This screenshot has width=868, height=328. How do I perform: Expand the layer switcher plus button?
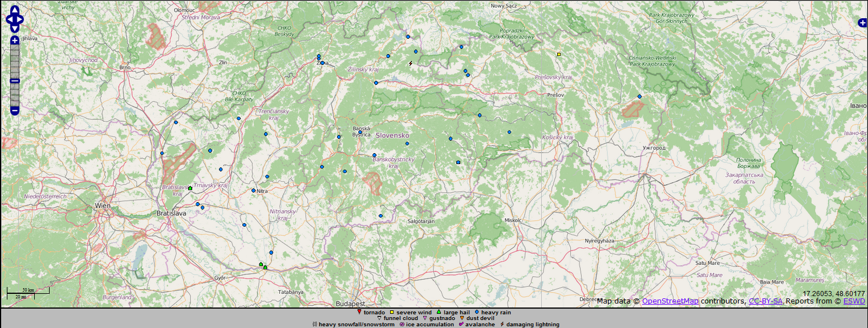click(x=863, y=23)
